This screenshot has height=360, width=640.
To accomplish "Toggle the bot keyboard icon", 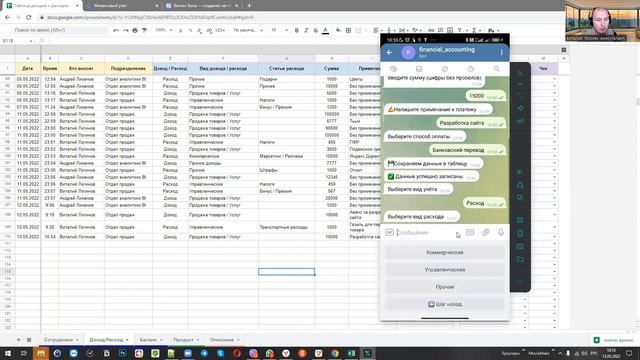I will pyautogui.click(x=470, y=232).
